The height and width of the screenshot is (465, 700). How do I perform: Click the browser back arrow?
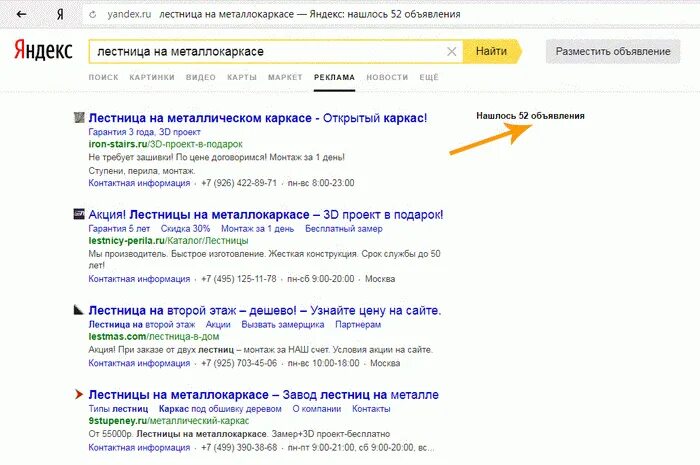[21, 14]
